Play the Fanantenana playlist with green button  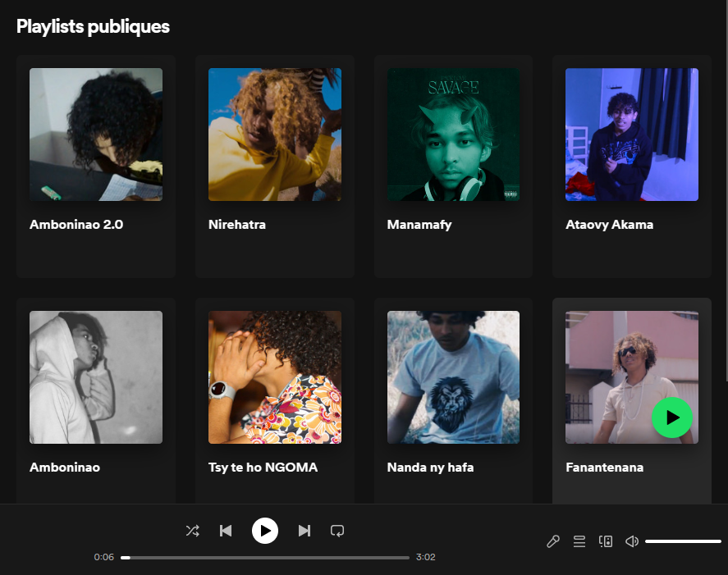pyautogui.click(x=672, y=418)
